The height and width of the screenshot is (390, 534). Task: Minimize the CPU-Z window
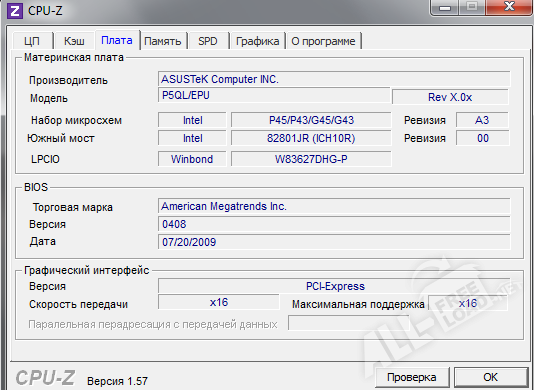(x=445, y=7)
